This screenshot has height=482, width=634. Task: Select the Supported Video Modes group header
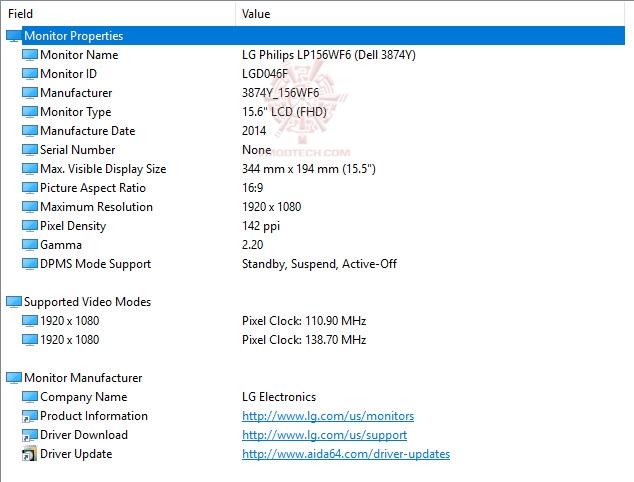pyautogui.click(x=87, y=302)
